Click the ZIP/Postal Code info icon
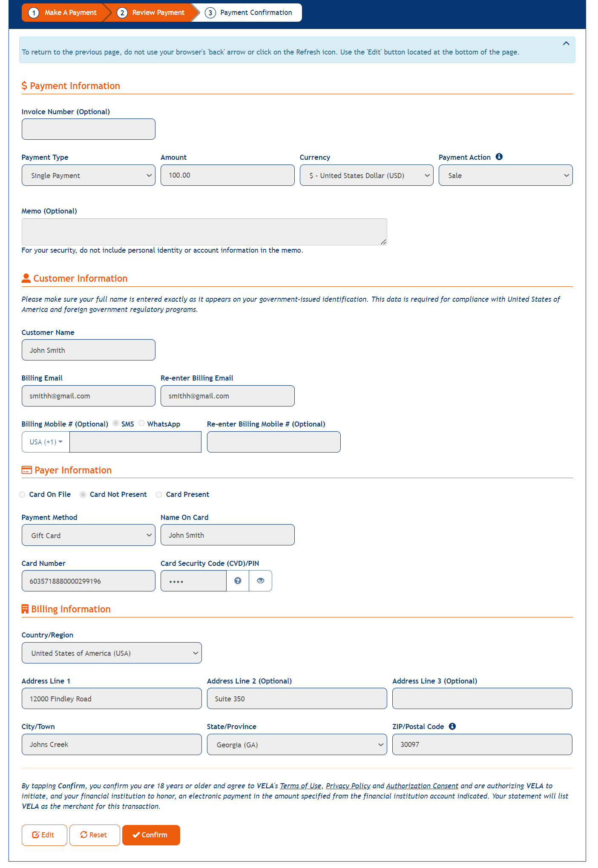Image resolution: width=598 pixels, height=868 pixels. 452,727
